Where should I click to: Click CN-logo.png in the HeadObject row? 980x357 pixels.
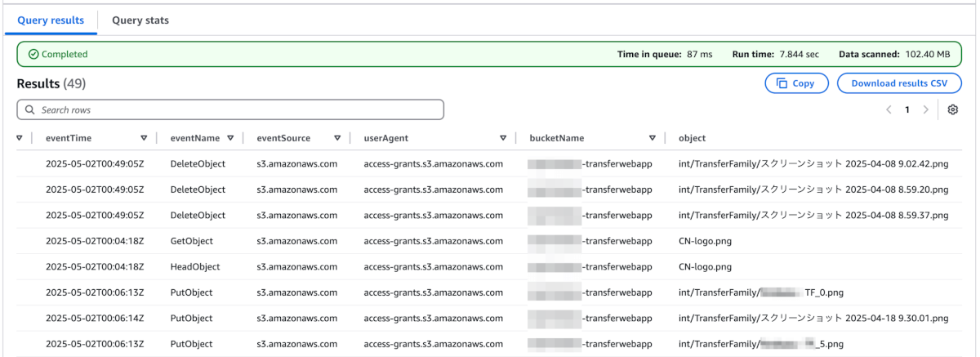point(706,267)
